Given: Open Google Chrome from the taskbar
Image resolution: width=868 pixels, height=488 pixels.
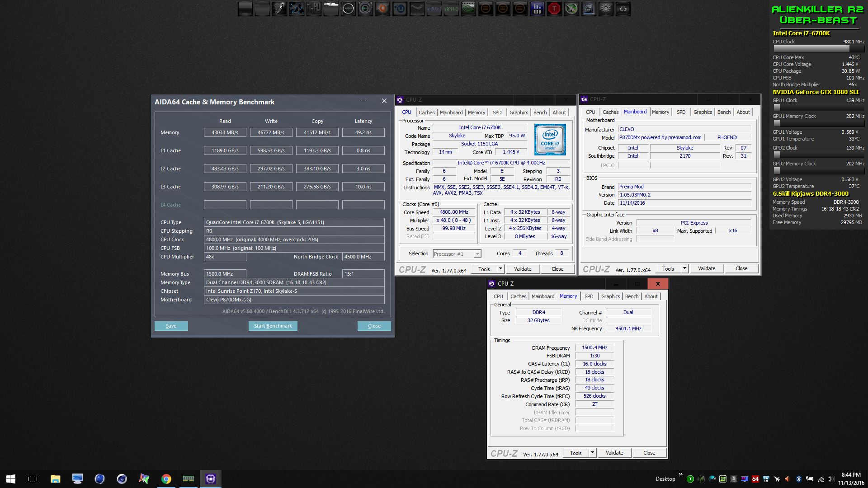Looking at the screenshot, I should pos(166,479).
